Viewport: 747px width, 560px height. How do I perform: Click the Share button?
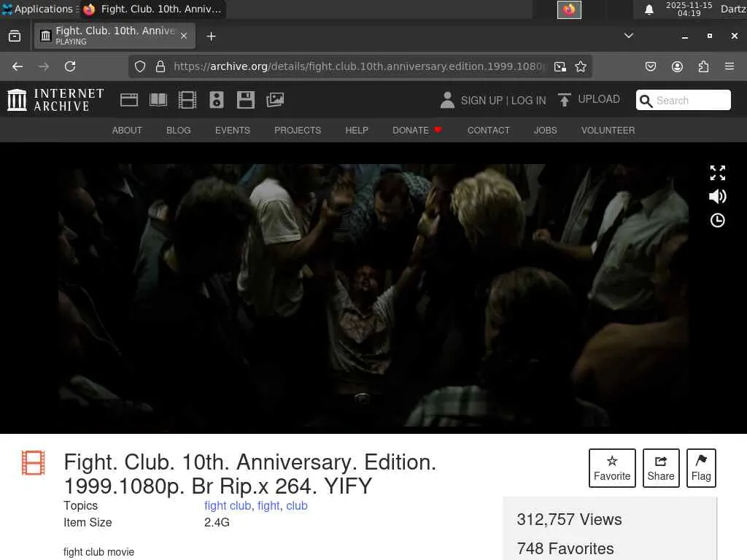(661, 468)
